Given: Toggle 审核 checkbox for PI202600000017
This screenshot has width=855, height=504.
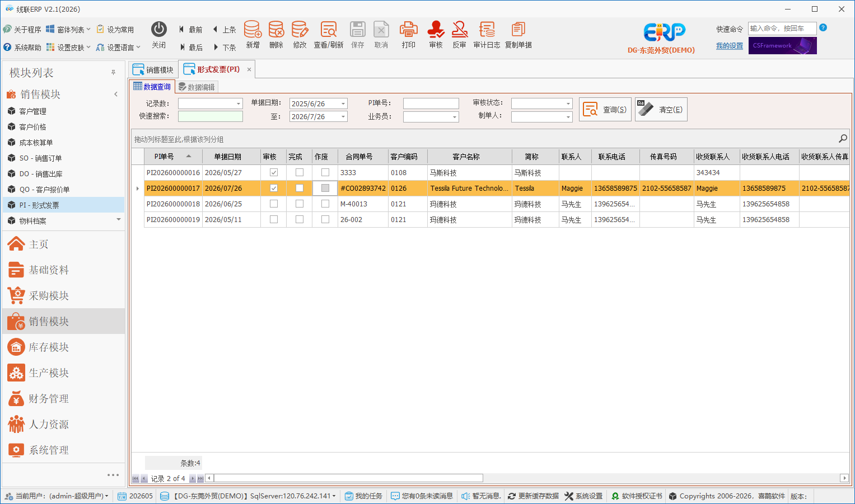Looking at the screenshot, I should tap(274, 188).
